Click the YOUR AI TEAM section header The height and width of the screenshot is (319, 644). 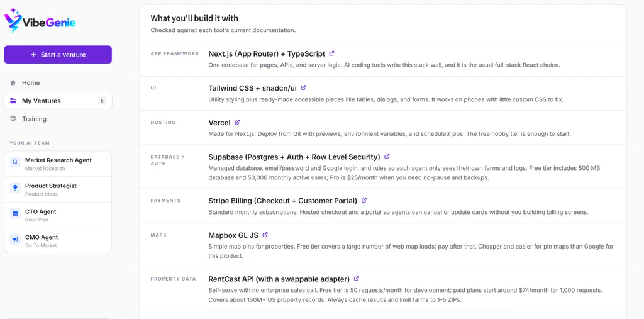click(x=30, y=143)
